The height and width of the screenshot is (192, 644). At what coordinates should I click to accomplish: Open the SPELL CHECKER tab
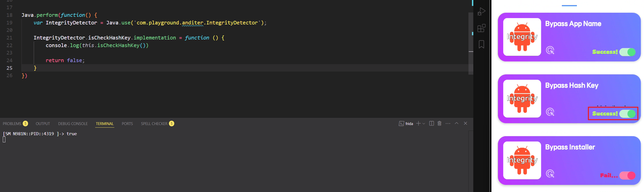point(157,124)
